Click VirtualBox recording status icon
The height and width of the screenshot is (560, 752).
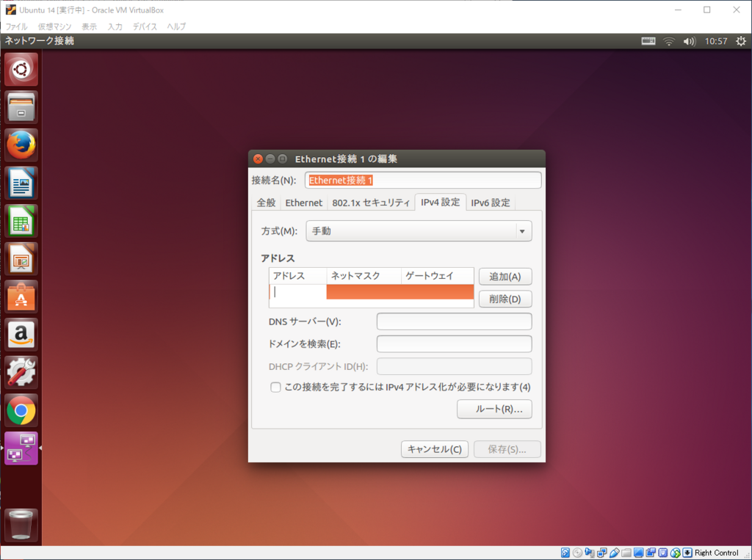[651, 553]
